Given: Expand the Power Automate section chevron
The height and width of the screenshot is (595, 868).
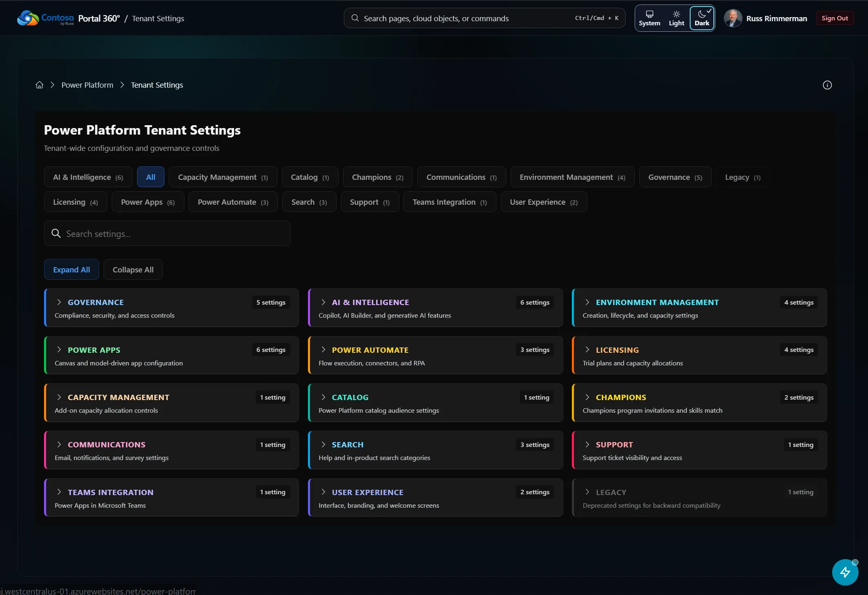Looking at the screenshot, I should (323, 350).
